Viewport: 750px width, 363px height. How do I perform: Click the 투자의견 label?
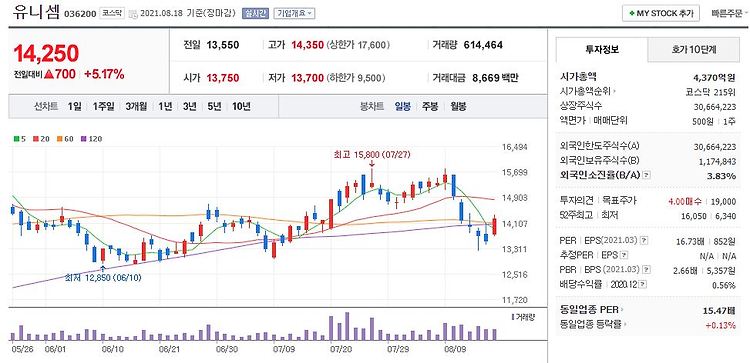pos(576,200)
